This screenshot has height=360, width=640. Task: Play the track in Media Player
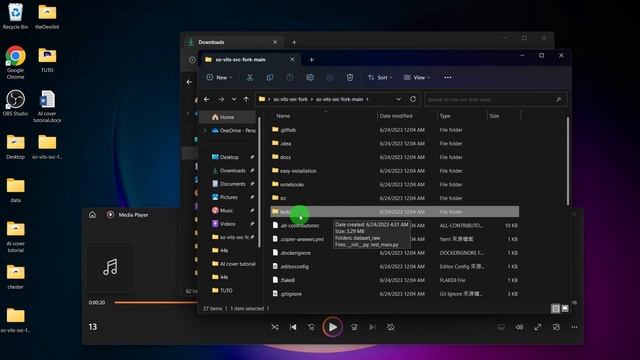(x=333, y=327)
